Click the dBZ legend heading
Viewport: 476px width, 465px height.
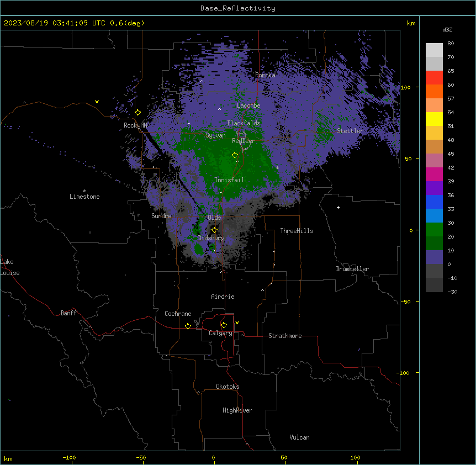click(x=447, y=30)
